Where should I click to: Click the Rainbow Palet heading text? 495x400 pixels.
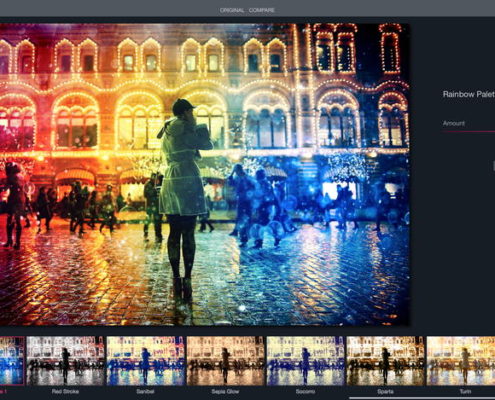pyautogui.click(x=469, y=94)
